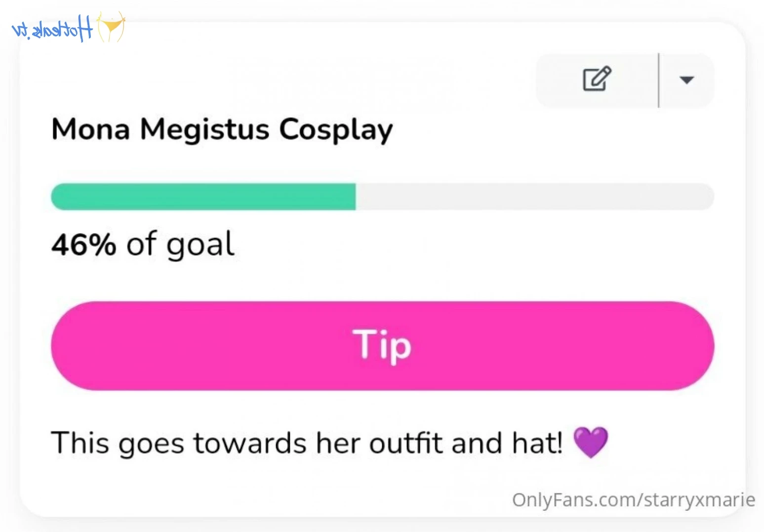Click the edit pencil icon

[x=597, y=79]
